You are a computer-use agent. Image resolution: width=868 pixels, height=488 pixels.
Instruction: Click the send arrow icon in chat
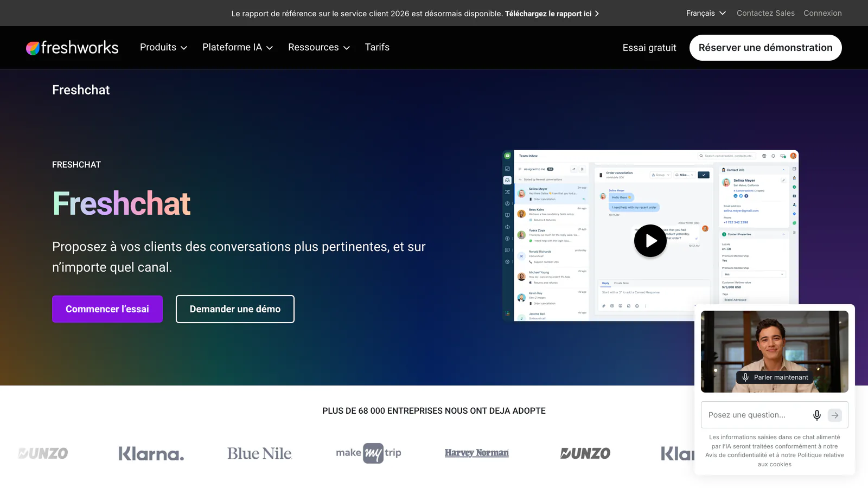(835, 415)
